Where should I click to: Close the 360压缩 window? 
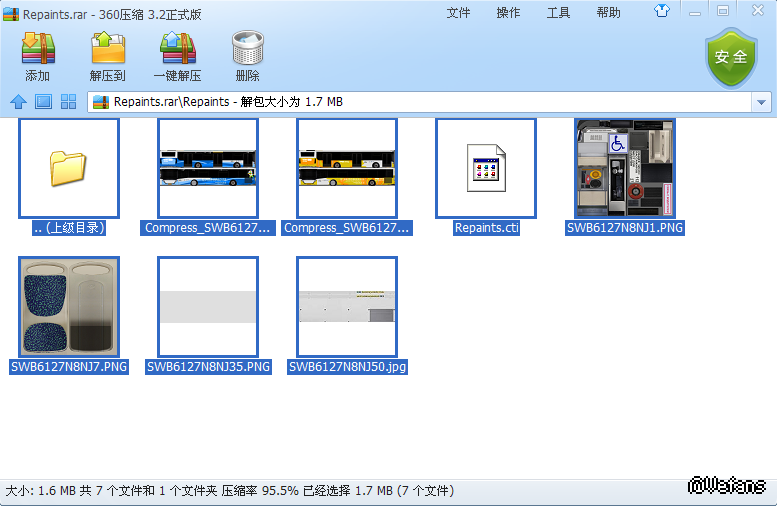pos(758,10)
